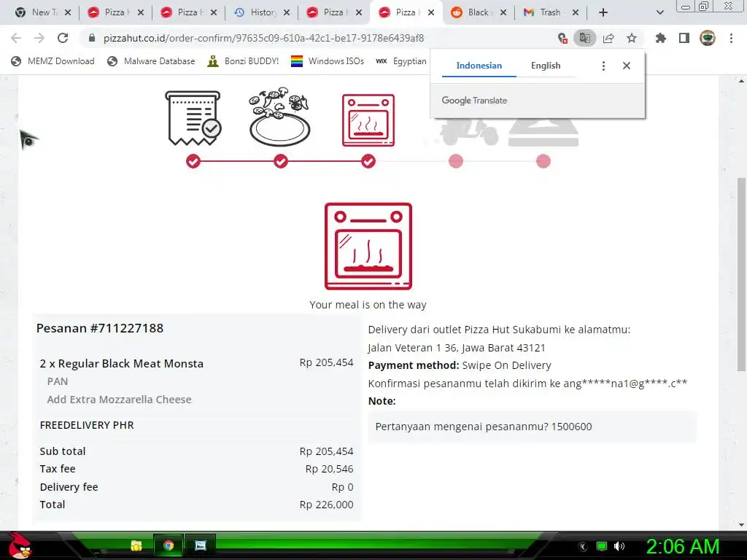Screen dimensions: 747x560
Task: Close the Gmail Trash tab
Action: 576,12
